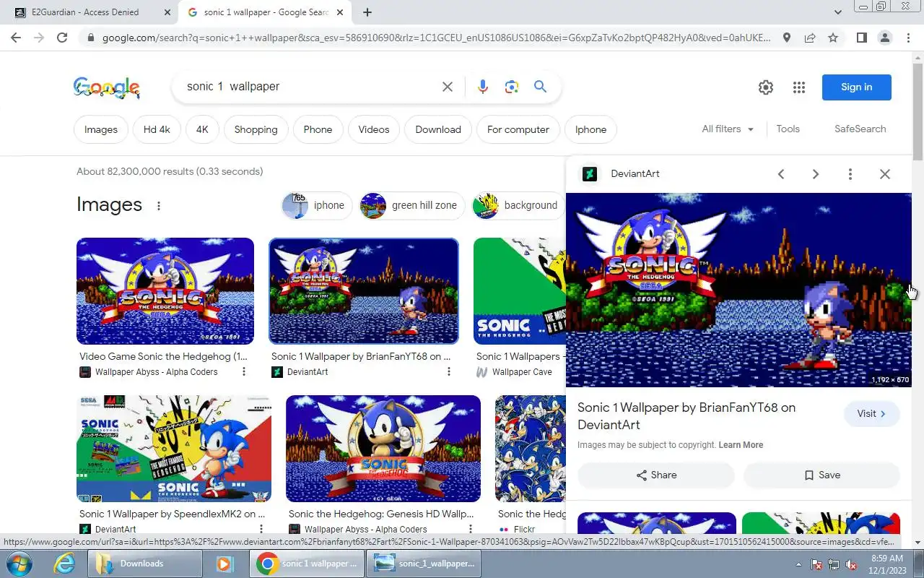Click the Share button
This screenshot has width=924, height=578.
[x=656, y=475]
